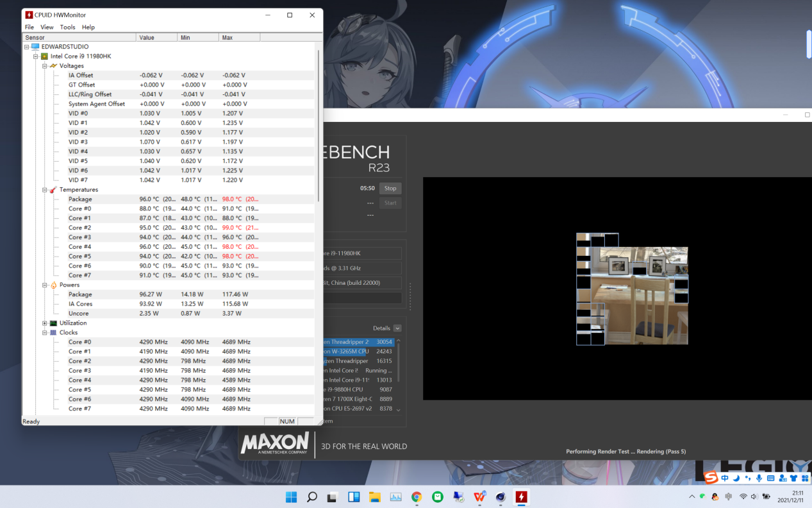This screenshot has width=812, height=508.
Task: Click the Cinebench render preview image
Action: click(x=632, y=289)
